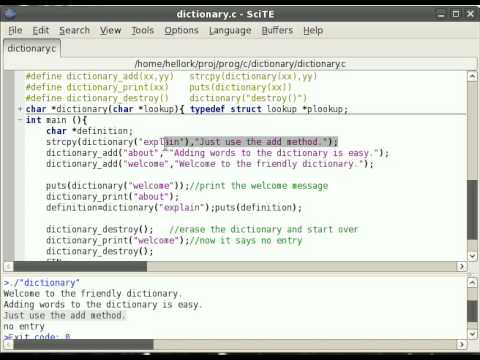The width and height of the screenshot is (480, 360).
Task: Open the Search menu
Action: 74,30
